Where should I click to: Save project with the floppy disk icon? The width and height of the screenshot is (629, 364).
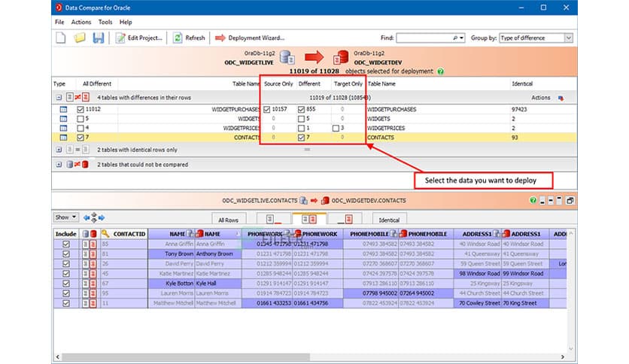pyautogui.click(x=99, y=38)
